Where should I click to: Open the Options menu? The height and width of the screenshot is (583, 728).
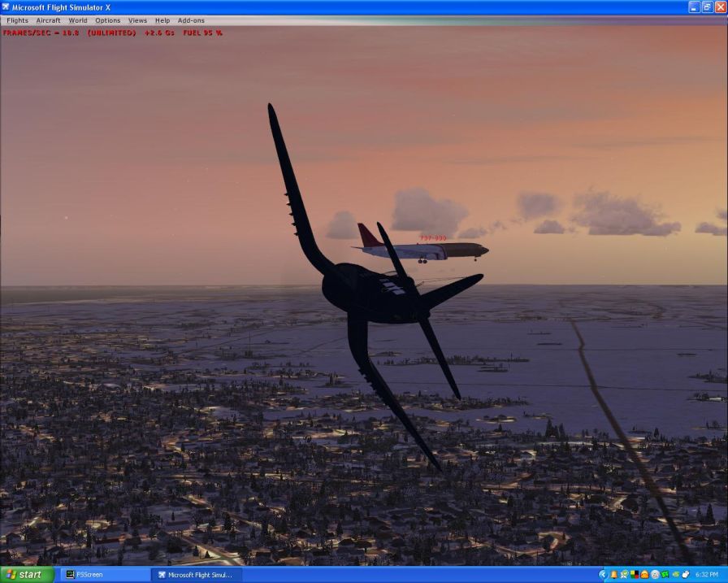(107, 20)
